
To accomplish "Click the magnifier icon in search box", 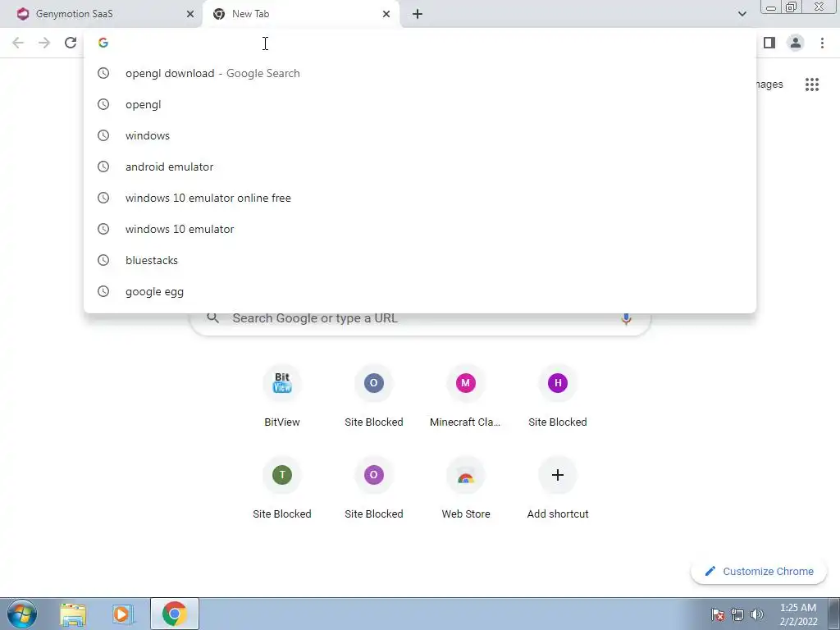I will click(212, 318).
